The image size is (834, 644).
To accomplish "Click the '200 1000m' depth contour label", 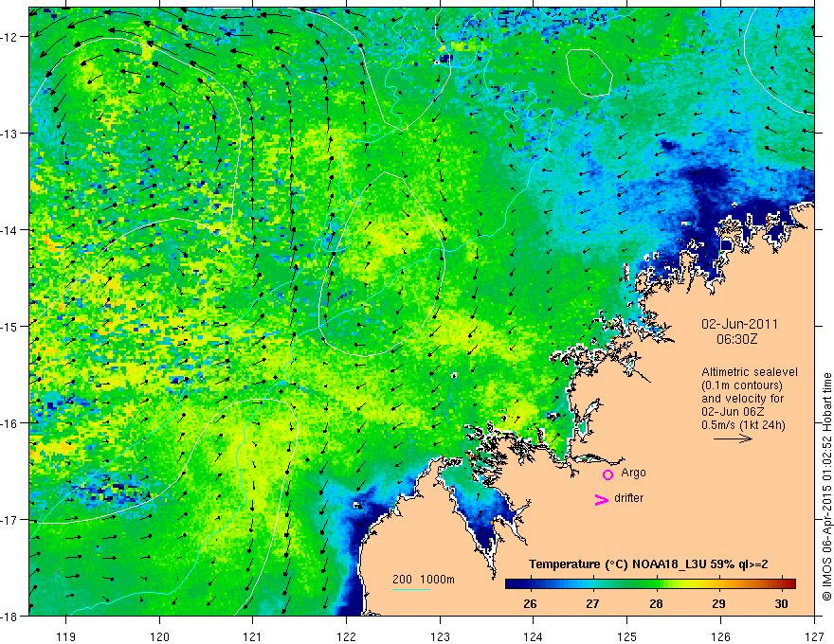I will click(424, 580).
